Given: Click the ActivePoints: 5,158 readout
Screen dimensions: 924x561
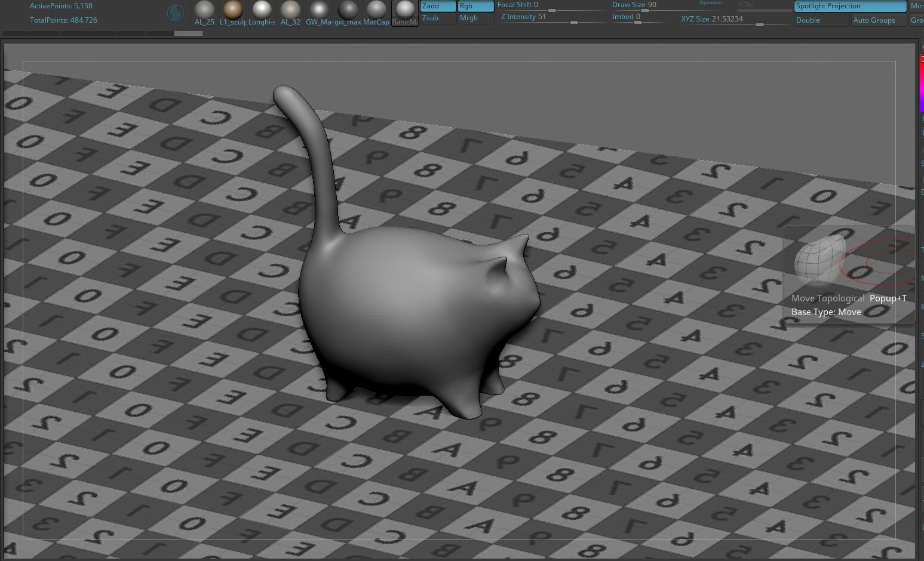Looking at the screenshot, I should [x=61, y=6].
